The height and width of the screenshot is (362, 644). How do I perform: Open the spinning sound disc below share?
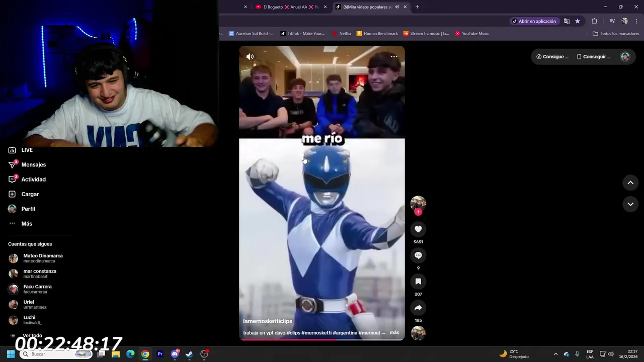coord(418,333)
